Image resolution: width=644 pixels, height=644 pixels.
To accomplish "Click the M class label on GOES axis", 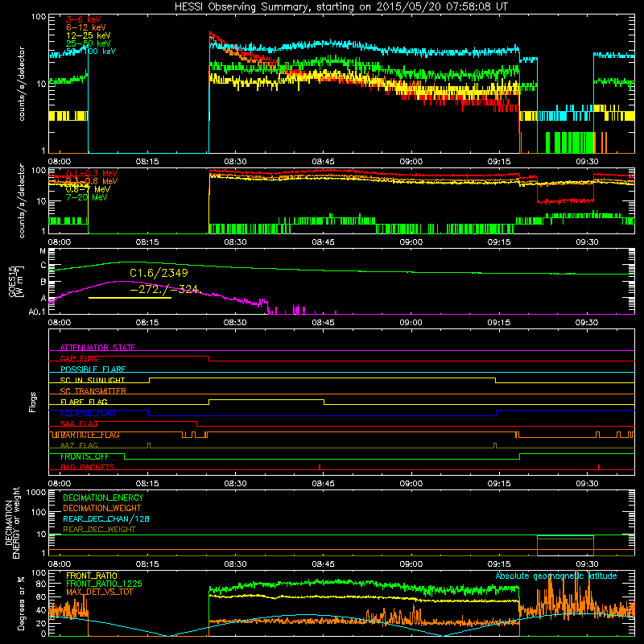I will [43, 251].
